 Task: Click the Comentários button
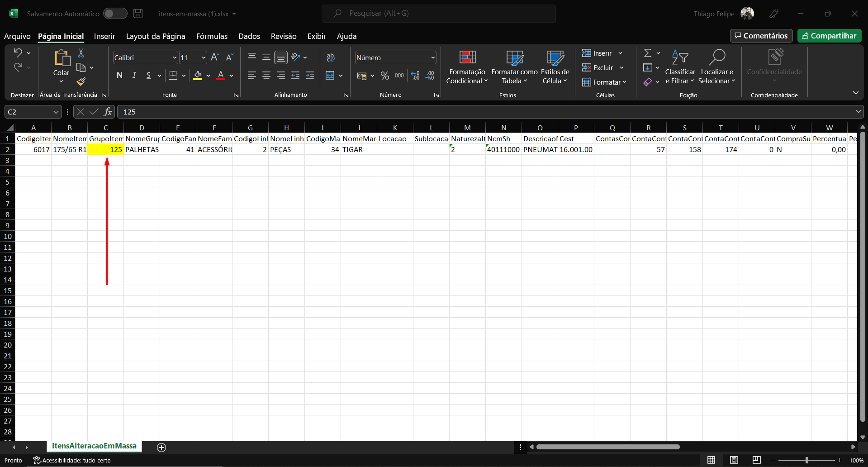[x=761, y=36]
